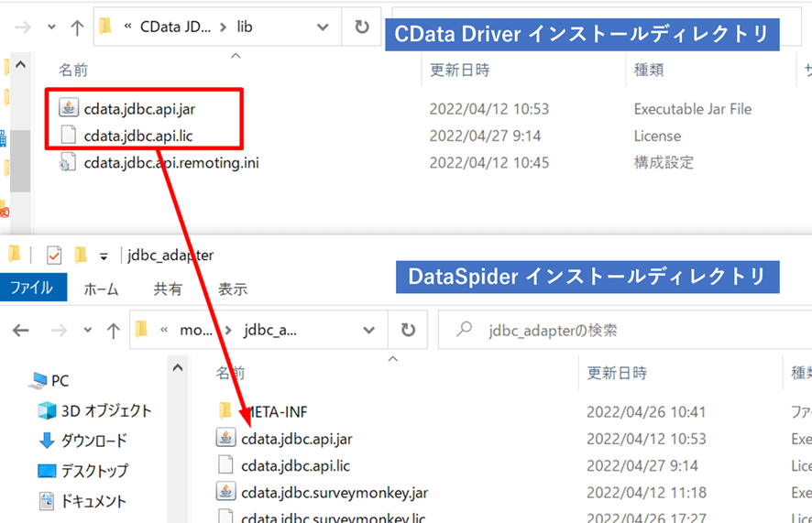Screen dimensions: 812x523
Task: Click the remoting.ini settings file icon
Action: pyautogui.click(x=68, y=162)
